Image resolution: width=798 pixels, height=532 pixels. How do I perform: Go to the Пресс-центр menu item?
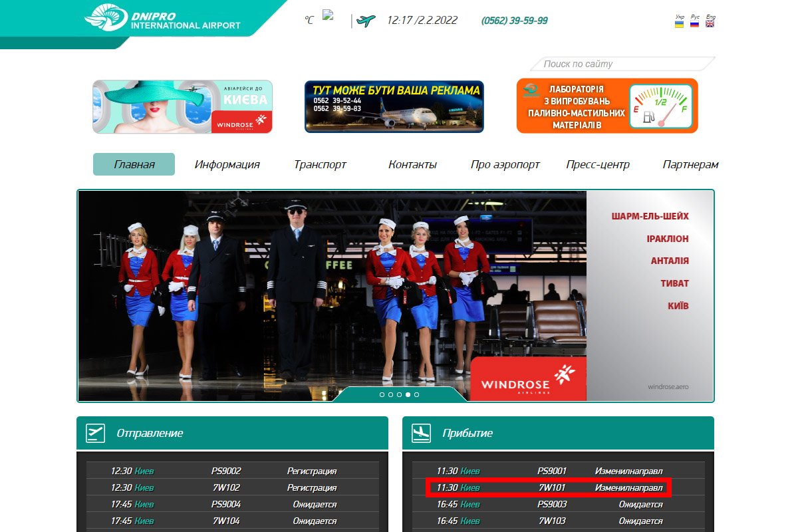(x=597, y=164)
